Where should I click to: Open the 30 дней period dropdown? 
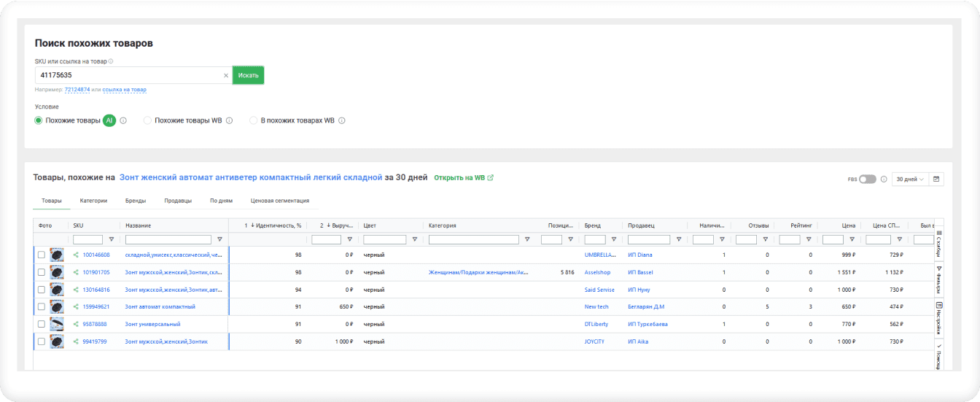coord(909,179)
